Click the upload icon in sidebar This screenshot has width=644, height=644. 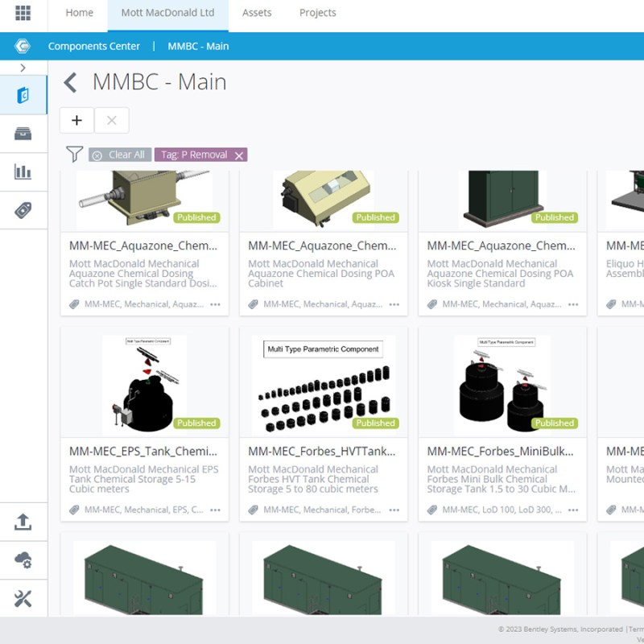pyautogui.click(x=23, y=522)
